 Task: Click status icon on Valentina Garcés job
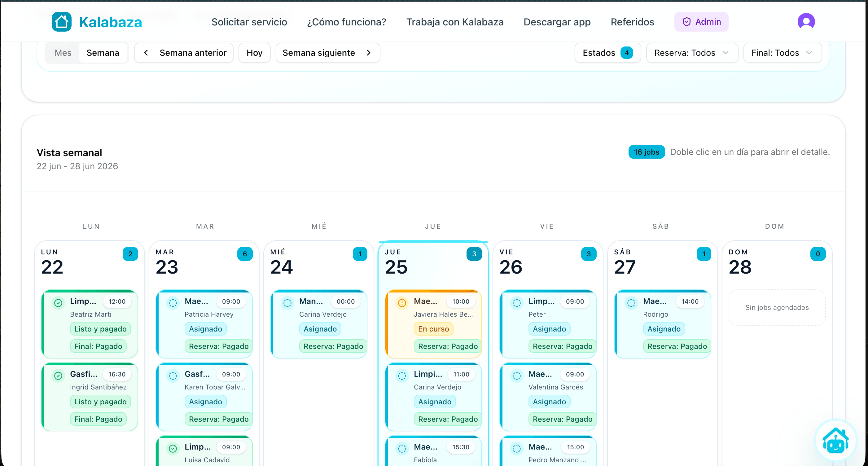pos(516,376)
